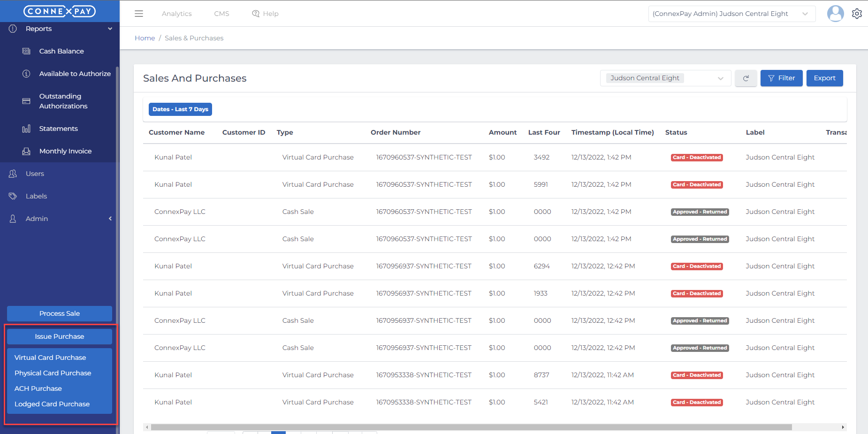868x434 pixels.
Task: Open the Judson Central Eight merchant dropdown
Action: pyautogui.click(x=665, y=78)
